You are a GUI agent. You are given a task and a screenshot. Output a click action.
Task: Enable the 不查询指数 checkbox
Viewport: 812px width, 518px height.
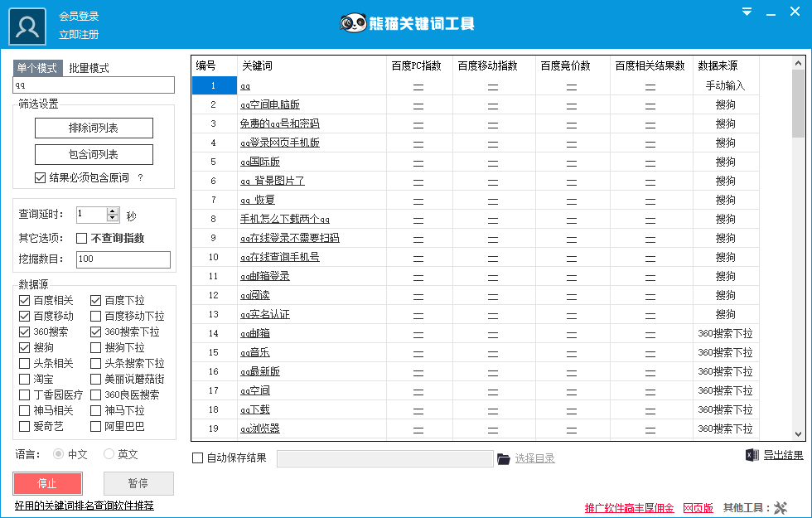coord(81,239)
